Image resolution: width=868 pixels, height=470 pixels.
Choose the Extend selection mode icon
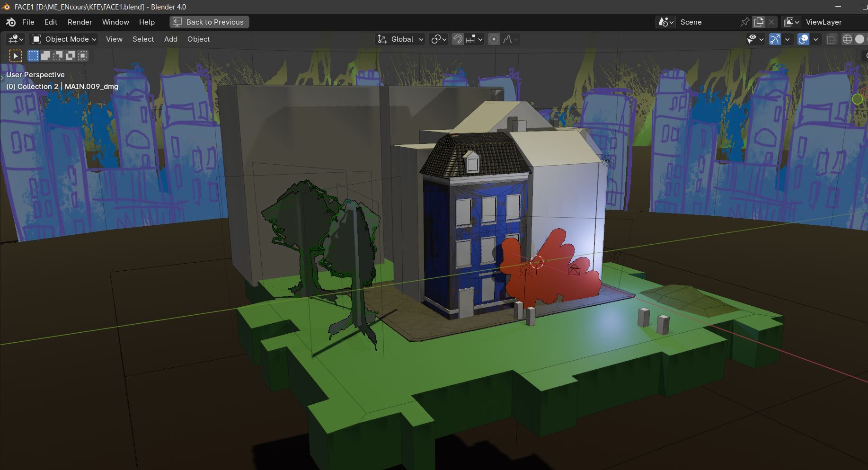point(45,56)
